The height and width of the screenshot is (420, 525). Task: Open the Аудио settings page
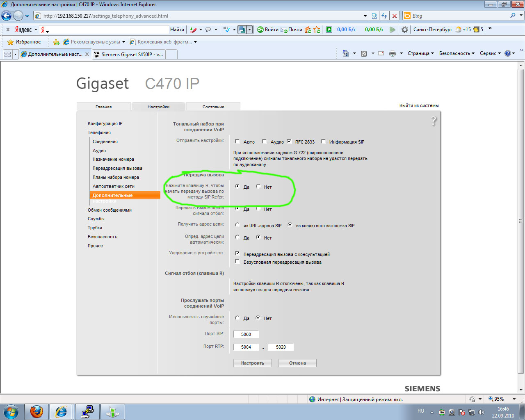click(99, 151)
